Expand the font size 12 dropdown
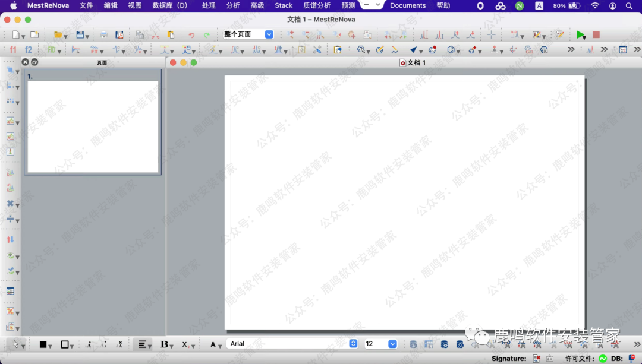Viewport: 642px width, 364px height. [392, 344]
